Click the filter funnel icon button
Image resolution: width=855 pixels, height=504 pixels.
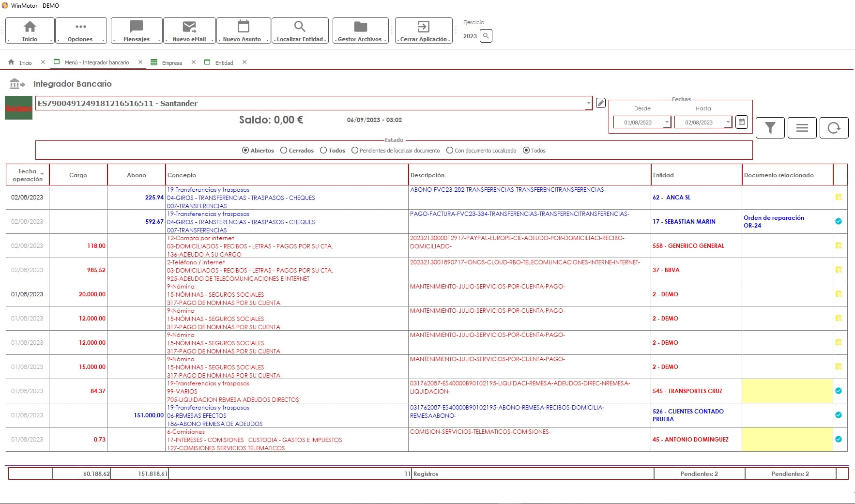point(770,128)
